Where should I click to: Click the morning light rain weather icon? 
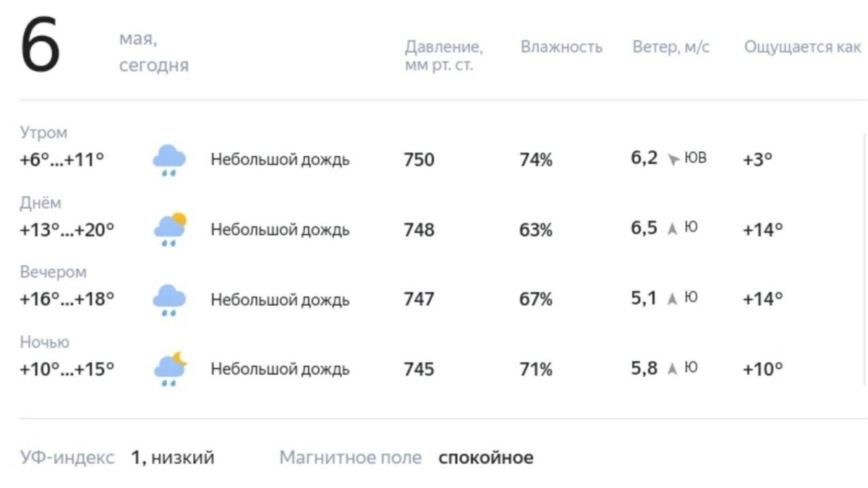click(168, 158)
